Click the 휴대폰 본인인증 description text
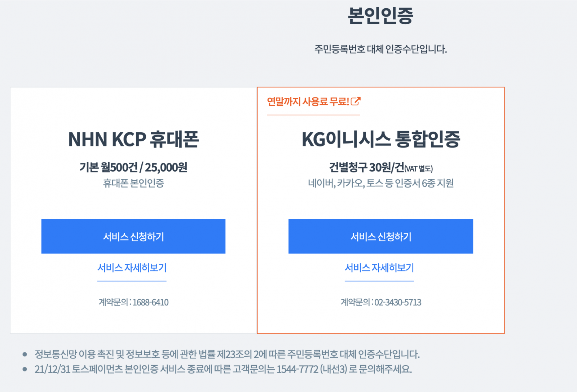Image resolution: width=577 pixels, height=392 pixels. click(x=133, y=183)
